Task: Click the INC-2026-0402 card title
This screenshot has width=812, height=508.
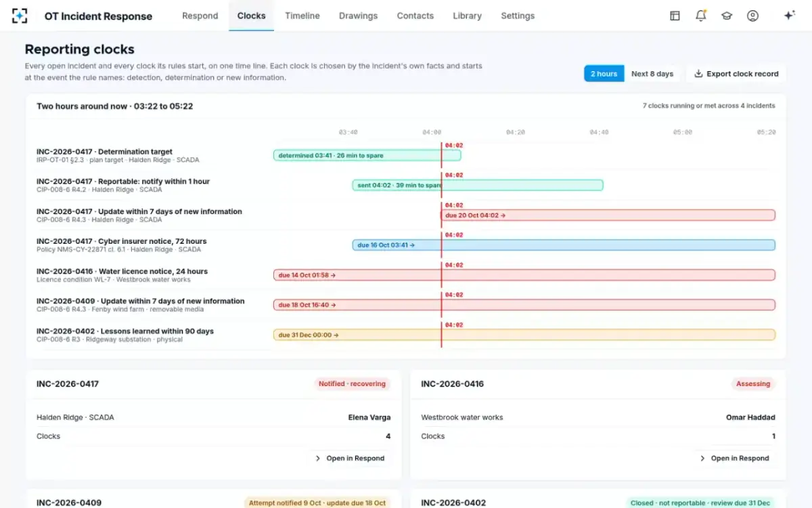Action: pos(453,503)
